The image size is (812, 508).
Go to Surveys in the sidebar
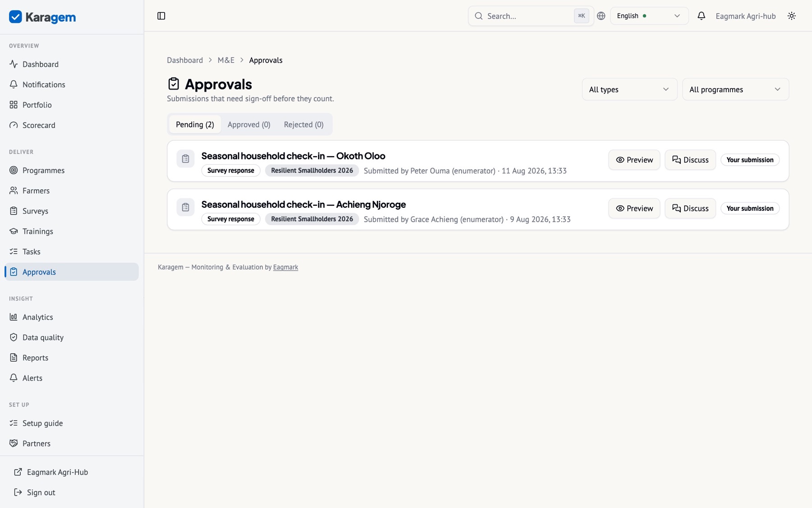(72, 211)
